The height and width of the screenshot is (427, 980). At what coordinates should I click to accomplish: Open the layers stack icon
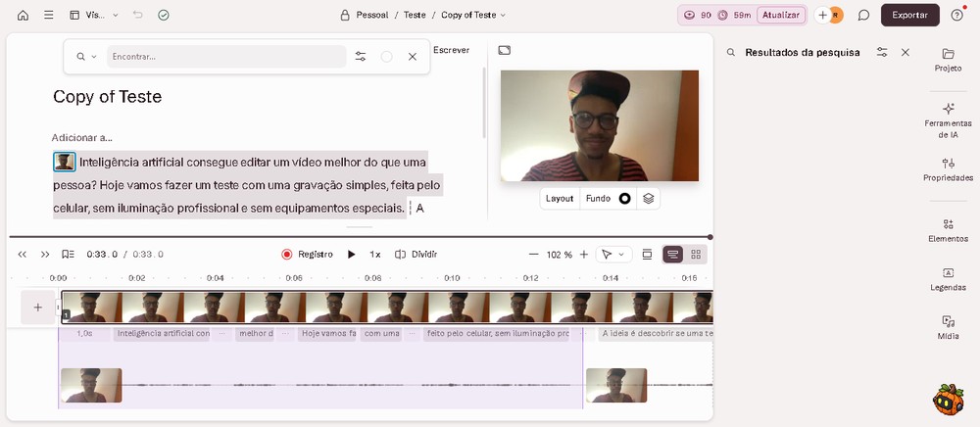pyautogui.click(x=648, y=199)
